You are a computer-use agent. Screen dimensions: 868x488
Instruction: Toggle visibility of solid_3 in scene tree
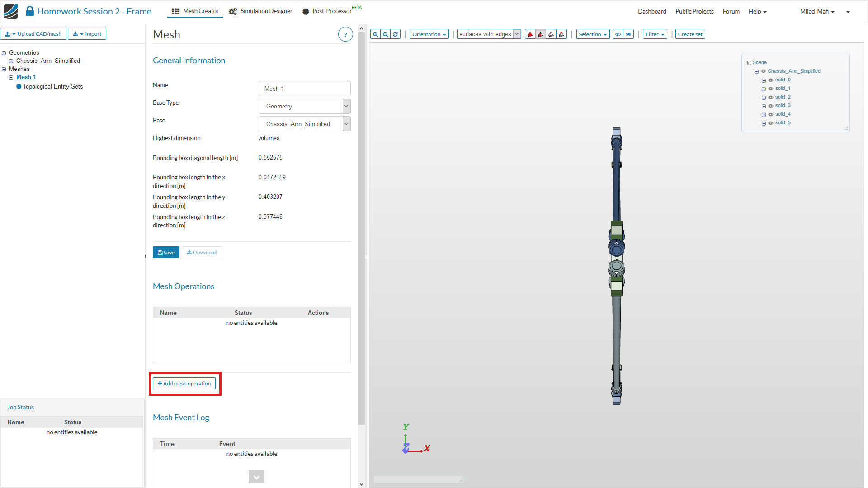[x=771, y=106]
